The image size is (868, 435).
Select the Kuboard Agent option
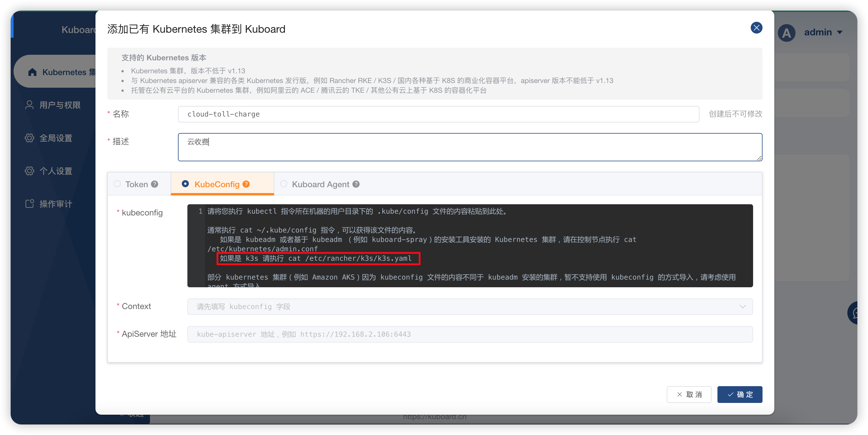[283, 184]
